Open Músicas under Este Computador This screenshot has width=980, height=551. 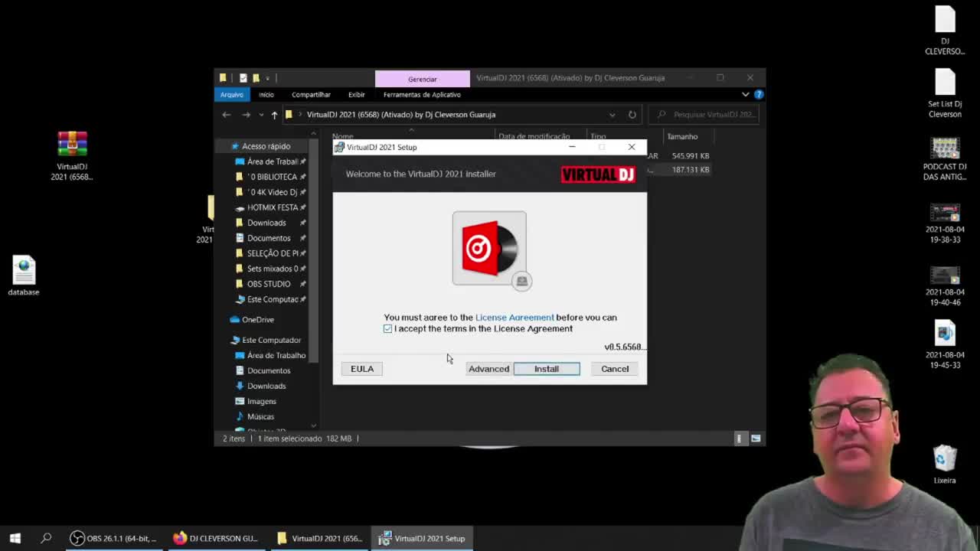click(255, 416)
